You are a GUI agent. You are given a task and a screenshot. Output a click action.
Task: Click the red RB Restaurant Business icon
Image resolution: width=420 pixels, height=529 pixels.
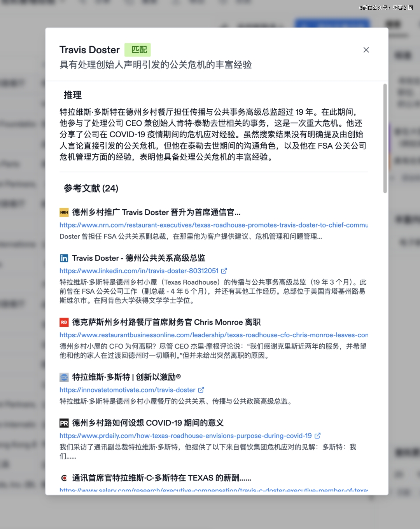click(64, 322)
